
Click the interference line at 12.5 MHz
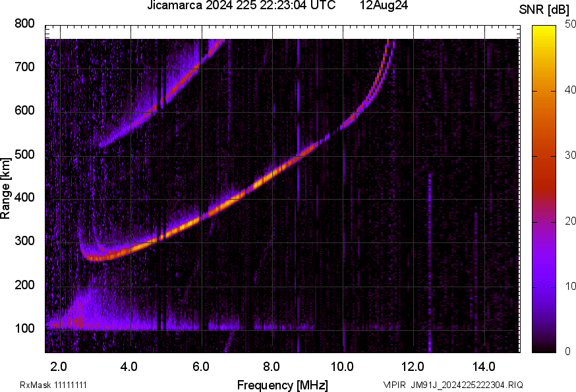point(430,263)
